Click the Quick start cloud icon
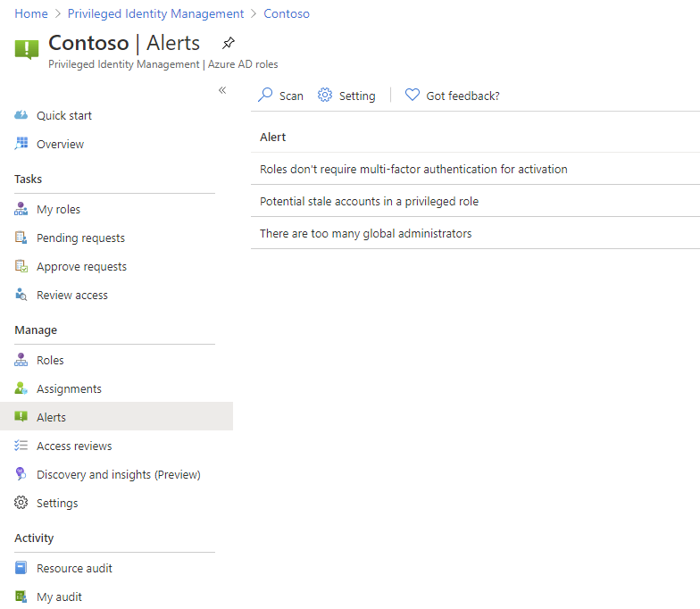This screenshot has height=609, width=700. 21,116
